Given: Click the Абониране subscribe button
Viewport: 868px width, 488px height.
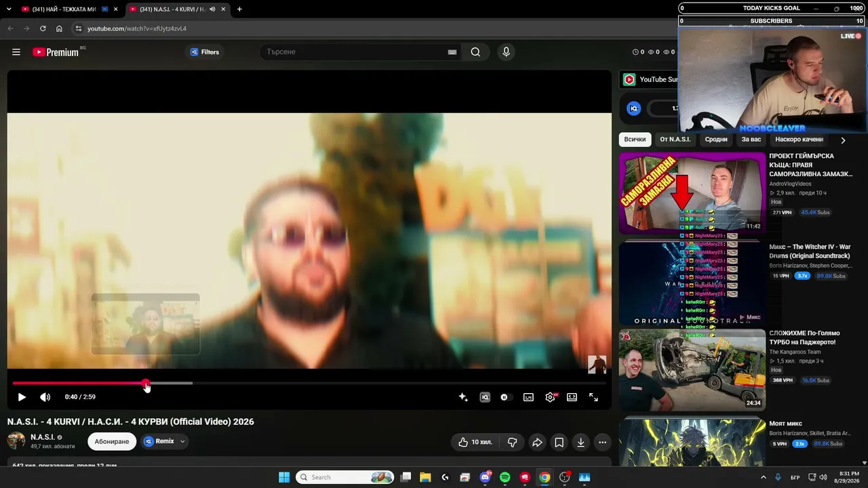Looking at the screenshot, I should coord(112,441).
